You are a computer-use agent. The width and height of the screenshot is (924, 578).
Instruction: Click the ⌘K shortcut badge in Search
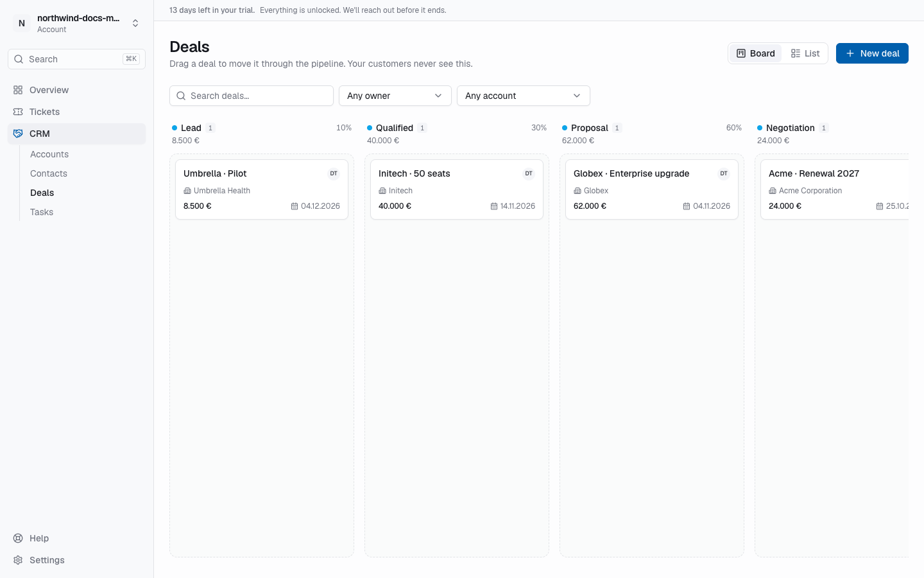[131, 59]
